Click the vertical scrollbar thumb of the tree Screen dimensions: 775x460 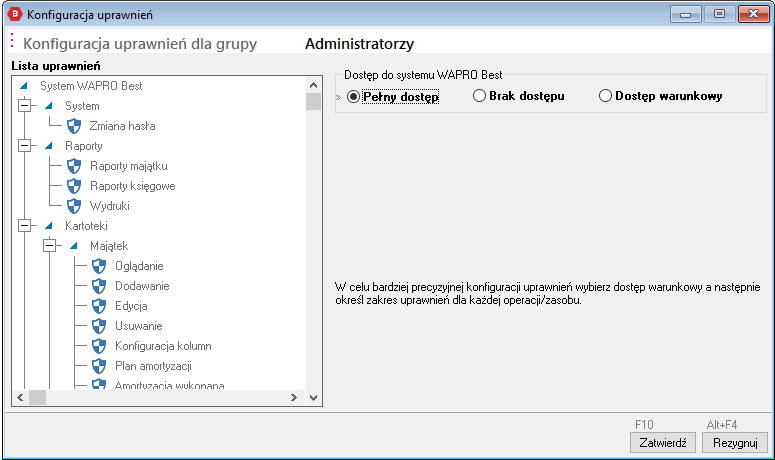(313, 102)
